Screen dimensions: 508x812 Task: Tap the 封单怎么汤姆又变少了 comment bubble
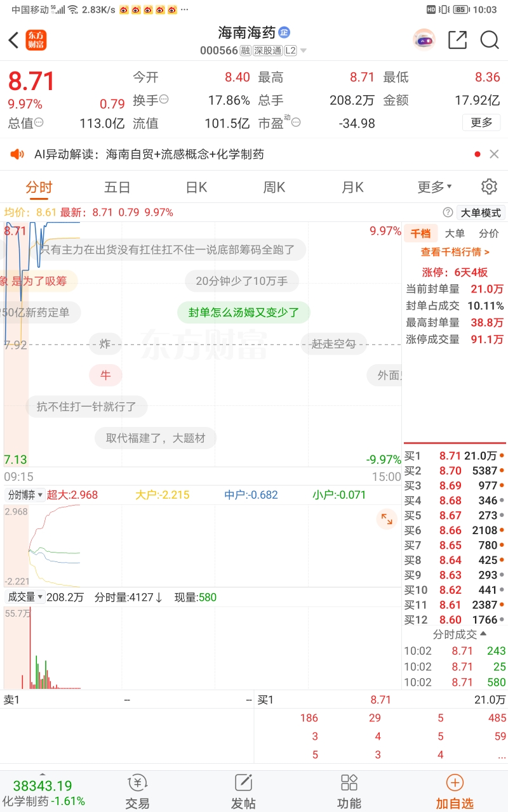(x=243, y=312)
